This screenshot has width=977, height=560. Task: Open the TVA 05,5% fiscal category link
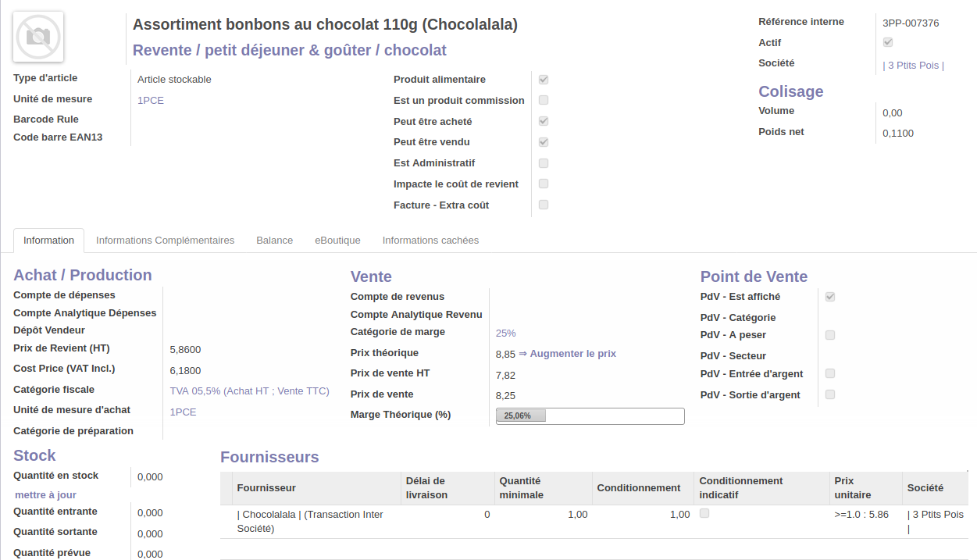point(249,391)
